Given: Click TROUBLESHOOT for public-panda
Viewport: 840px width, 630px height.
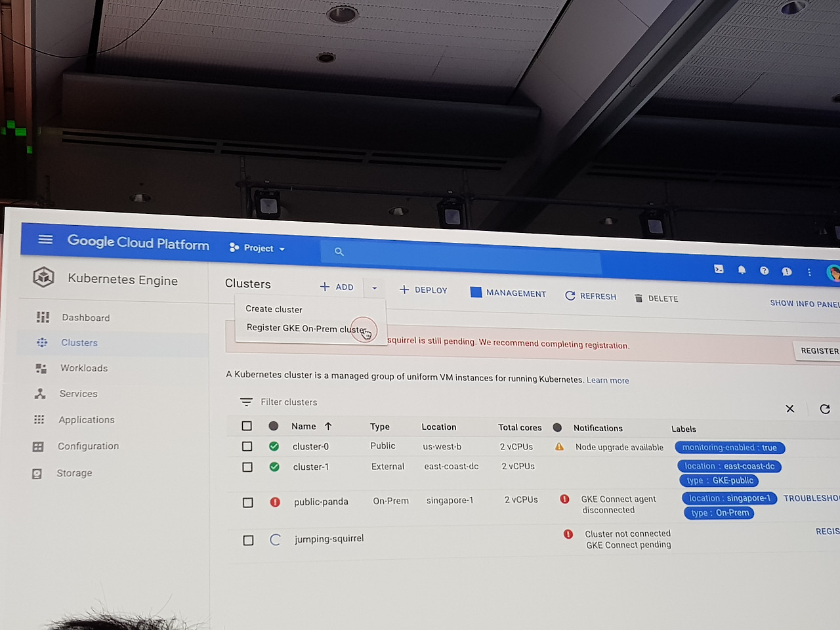Looking at the screenshot, I should [x=811, y=498].
